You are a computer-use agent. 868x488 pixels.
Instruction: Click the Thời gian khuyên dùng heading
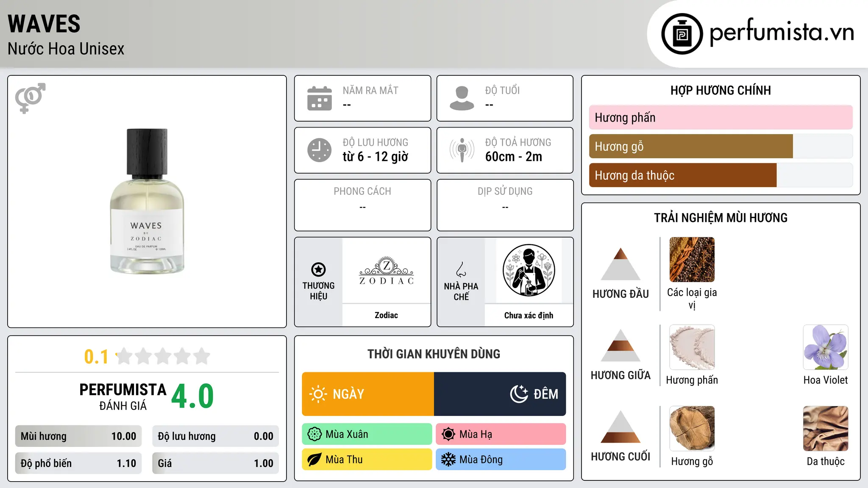click(434, 354)
